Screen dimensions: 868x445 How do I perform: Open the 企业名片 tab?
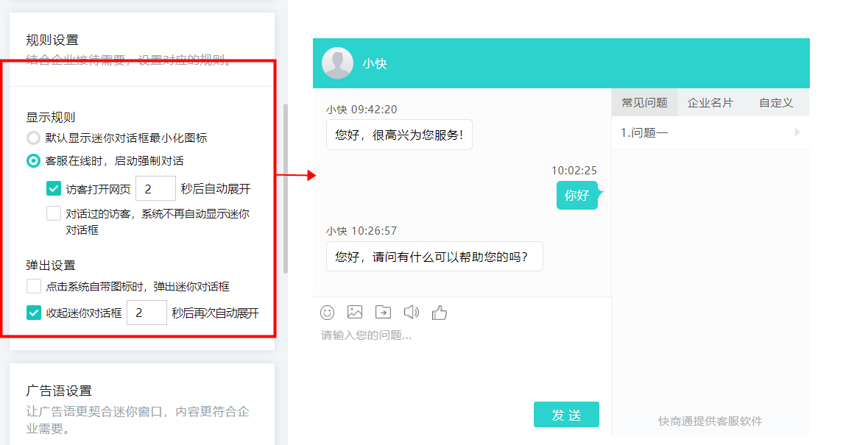[710, 103]
